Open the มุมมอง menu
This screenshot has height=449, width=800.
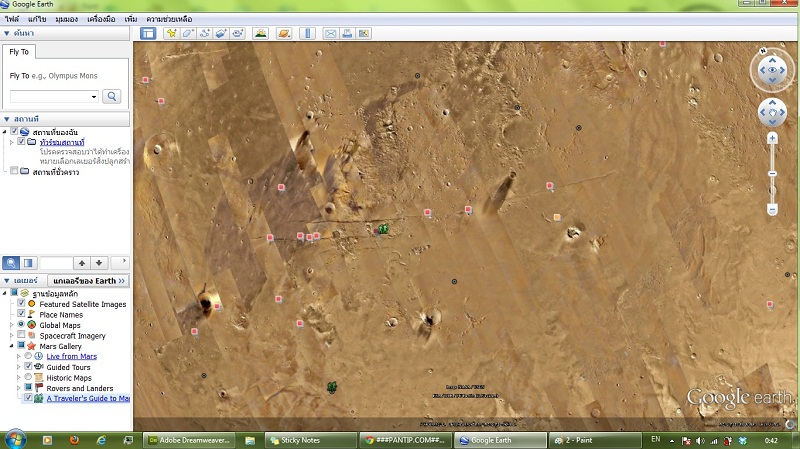[x=66, y=19]
